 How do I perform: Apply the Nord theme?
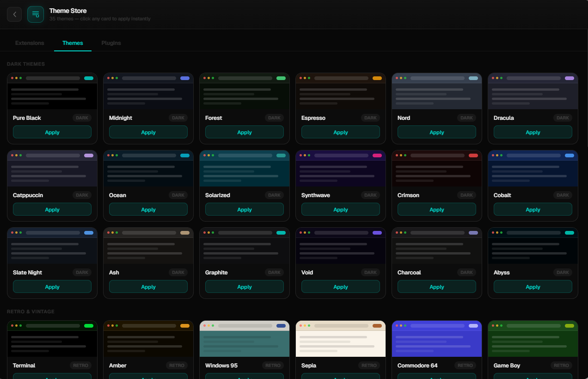pos(436,132)
